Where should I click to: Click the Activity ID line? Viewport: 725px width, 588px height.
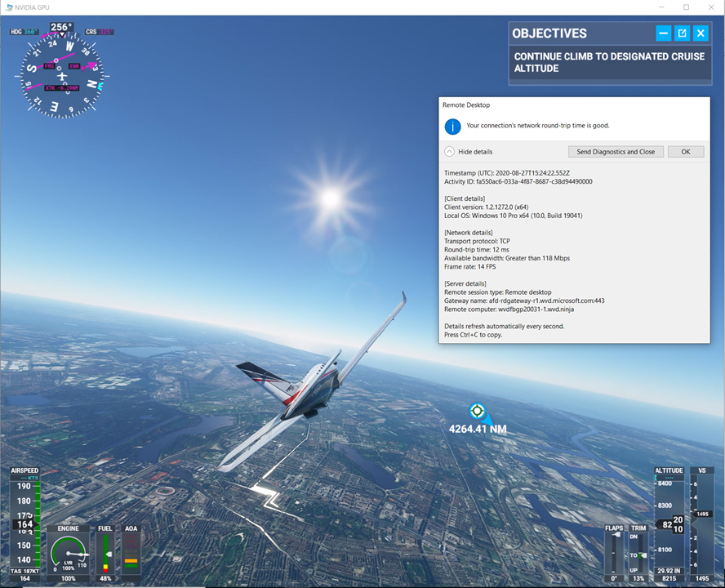[518, 182]
